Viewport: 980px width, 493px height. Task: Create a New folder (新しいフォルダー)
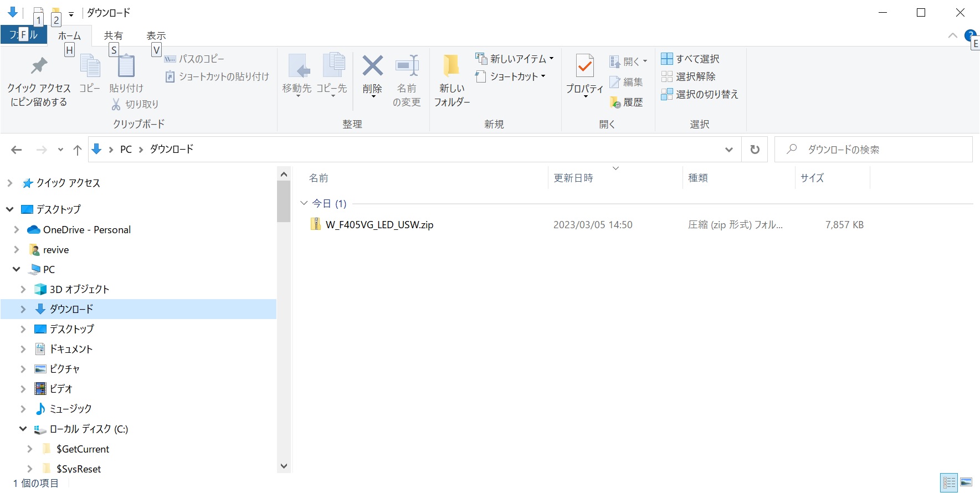[x=452, y=80]
